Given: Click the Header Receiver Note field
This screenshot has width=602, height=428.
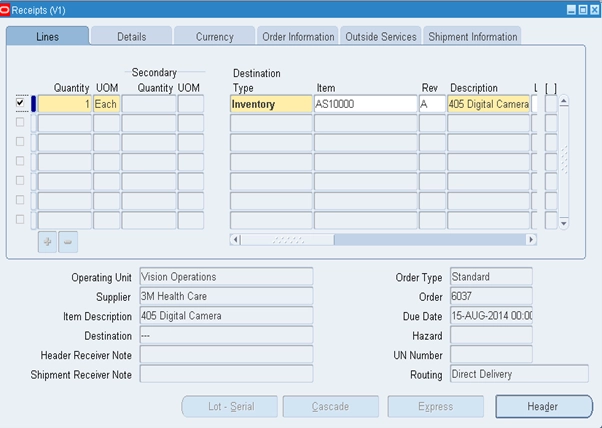Looking at the screenshot, I should (x=227, y=355).
